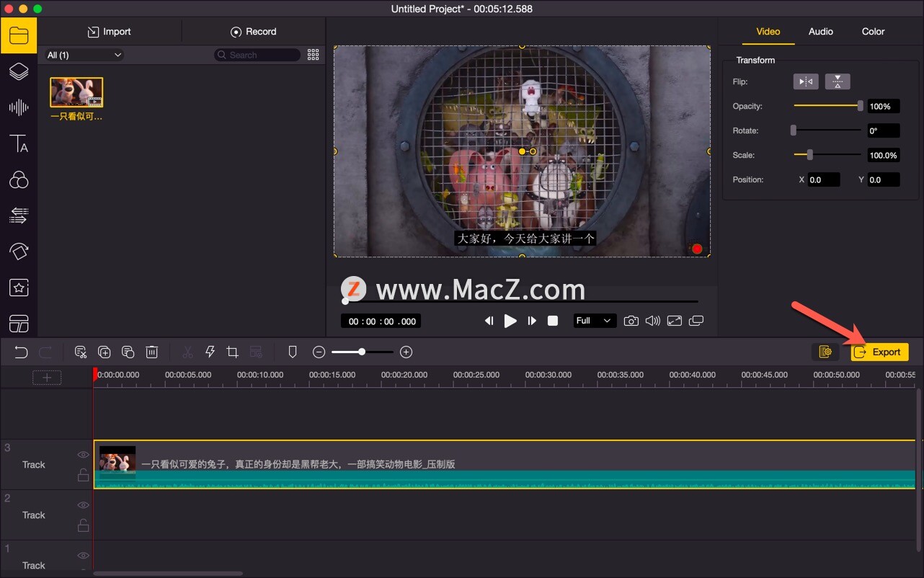Click the Rotate 0° value field
Screen dimensions: 924x578
point(884,130)
